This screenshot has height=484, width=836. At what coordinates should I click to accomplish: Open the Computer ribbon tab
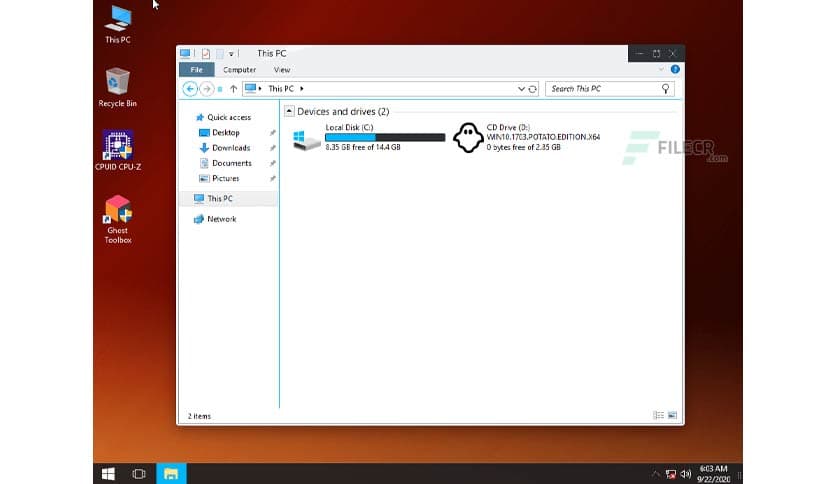(239, 70)
